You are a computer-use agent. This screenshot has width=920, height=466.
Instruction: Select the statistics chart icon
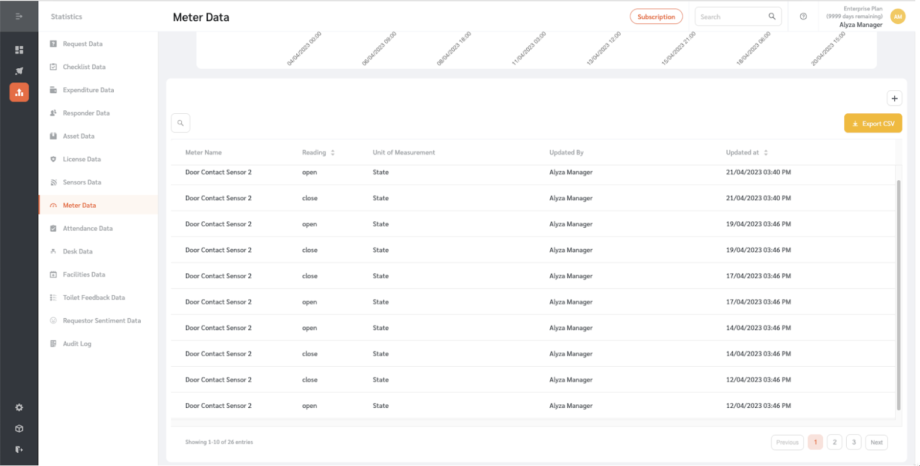pos(19,92)
